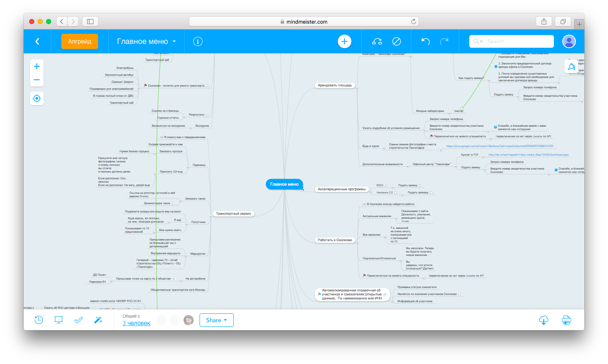Image resolution: width=608 pixels, height=364 pixels.
Task: Open the Share dropdown button
Action: tap(216, 320)
